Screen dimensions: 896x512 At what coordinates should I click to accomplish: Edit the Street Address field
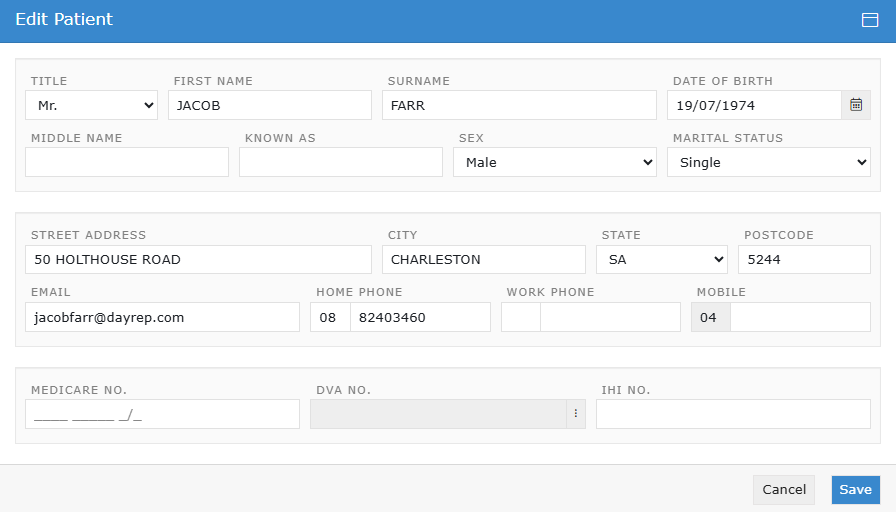point(197,259)
